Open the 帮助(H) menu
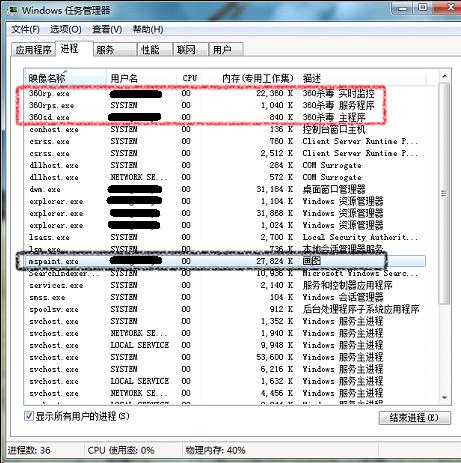461x463 pixels. coord(148,30)
